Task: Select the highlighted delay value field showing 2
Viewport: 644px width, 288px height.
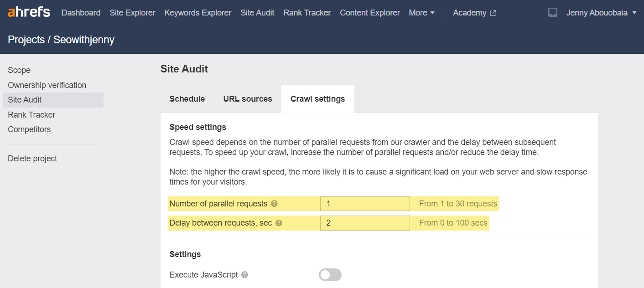Action: (x=364, y=223)
